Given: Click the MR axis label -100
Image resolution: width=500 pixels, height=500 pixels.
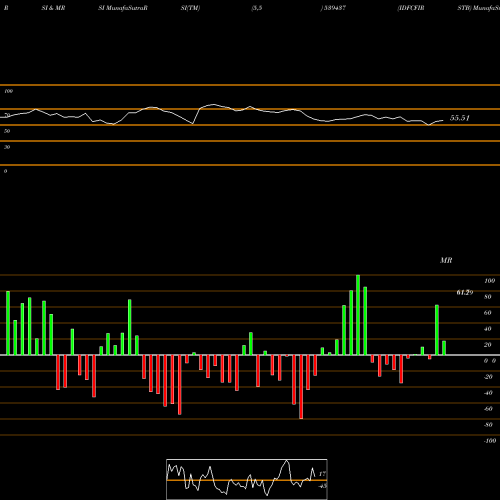Looking at the screenshot, I should click(x=490, y=441).
